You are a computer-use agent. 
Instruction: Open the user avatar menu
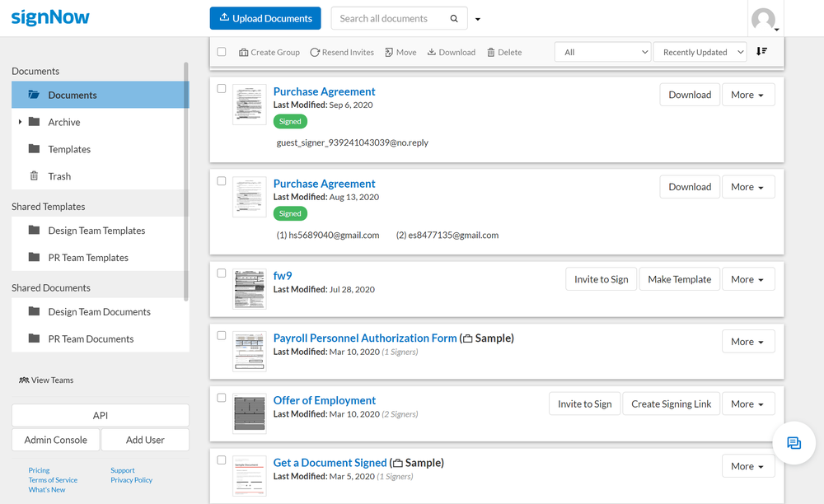(765, 20)
